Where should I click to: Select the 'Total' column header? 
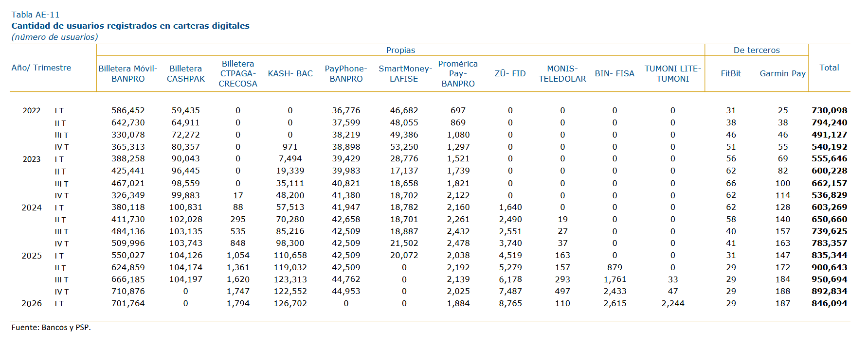coord(829,68)
